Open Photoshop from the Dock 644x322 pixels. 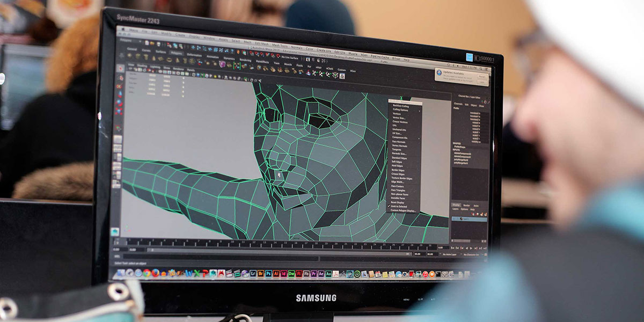point(268,273)
